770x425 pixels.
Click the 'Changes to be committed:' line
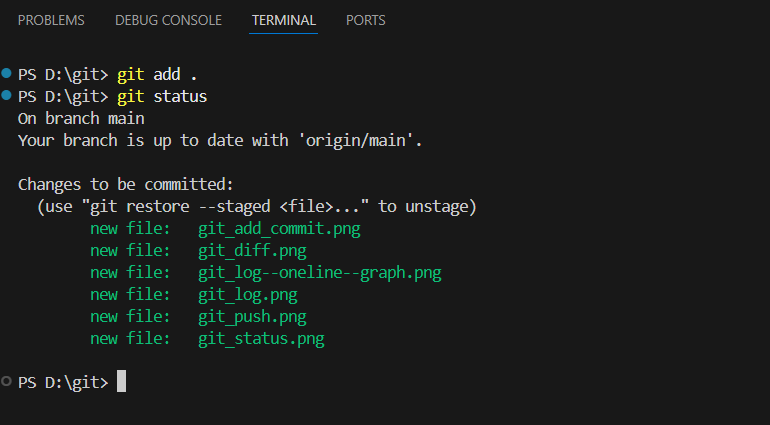pyautogui.click(x=125, y=184)
